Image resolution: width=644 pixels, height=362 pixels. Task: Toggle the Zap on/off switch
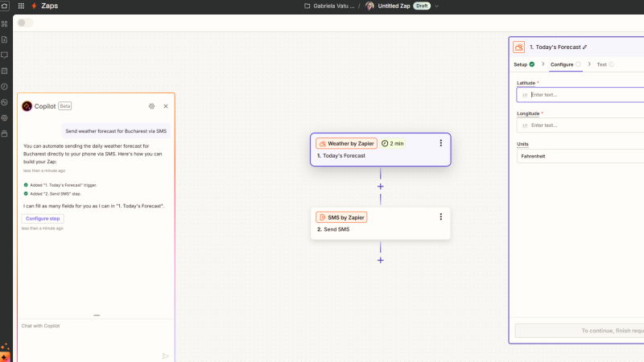point(25,23)
